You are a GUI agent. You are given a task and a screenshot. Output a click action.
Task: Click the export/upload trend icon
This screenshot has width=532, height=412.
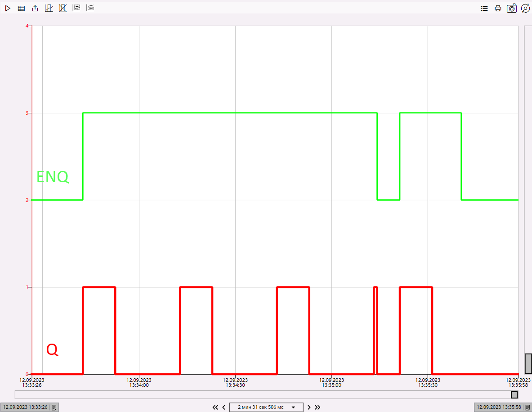[x=35, y=8]
